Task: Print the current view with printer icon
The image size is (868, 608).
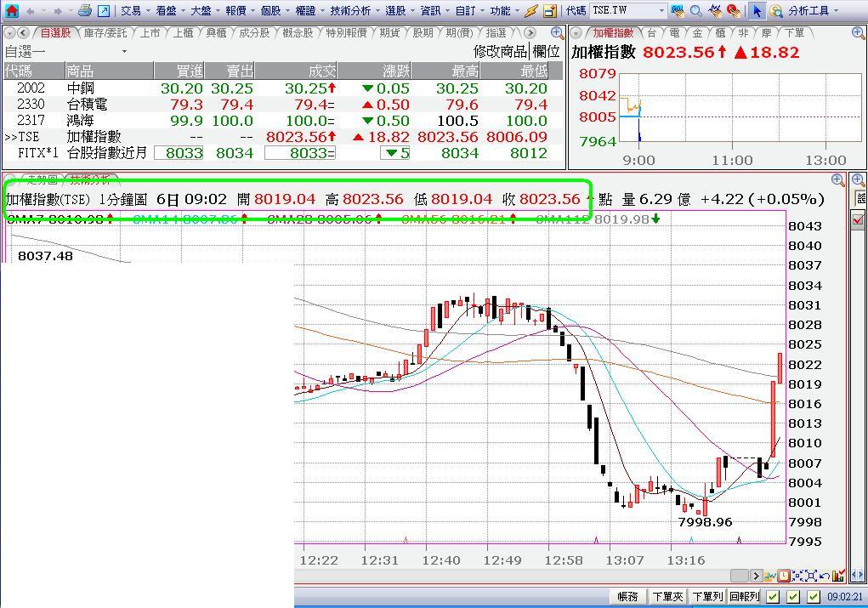Action: coord(84,10)
